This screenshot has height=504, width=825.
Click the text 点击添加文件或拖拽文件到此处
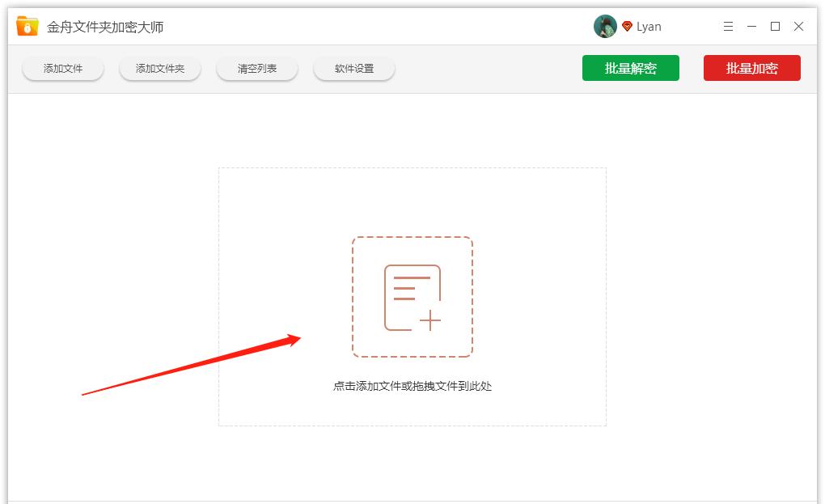tap(412, 387)
